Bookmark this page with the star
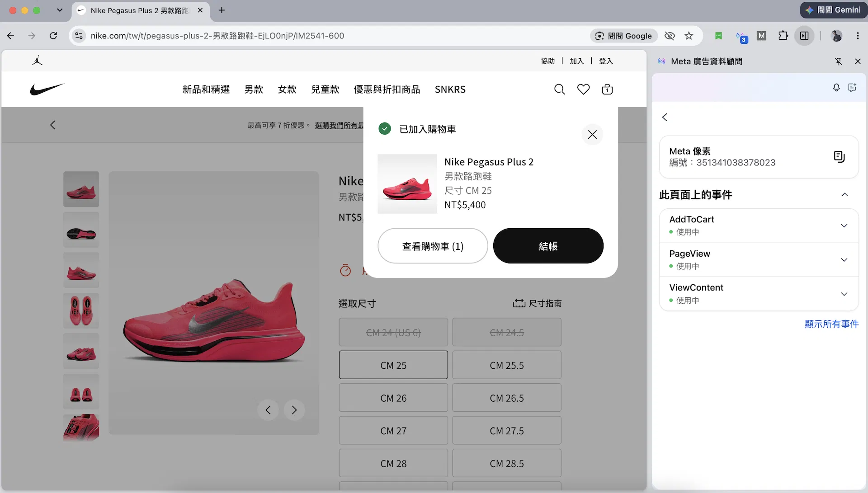 point(689,36)
